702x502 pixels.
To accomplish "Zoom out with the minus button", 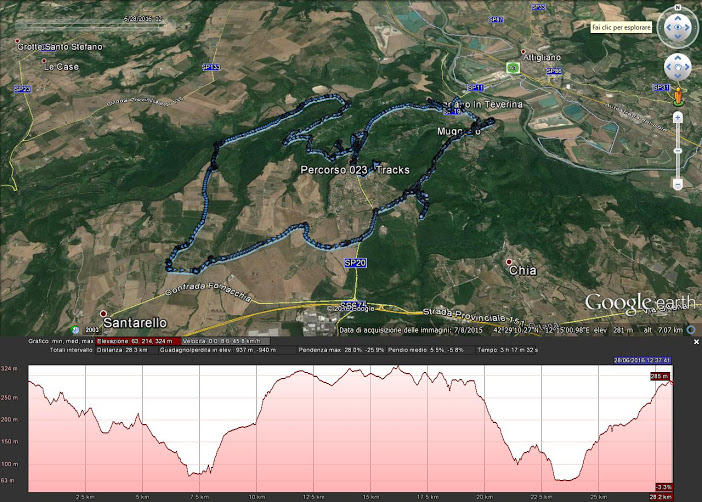I will coord(678,185).
